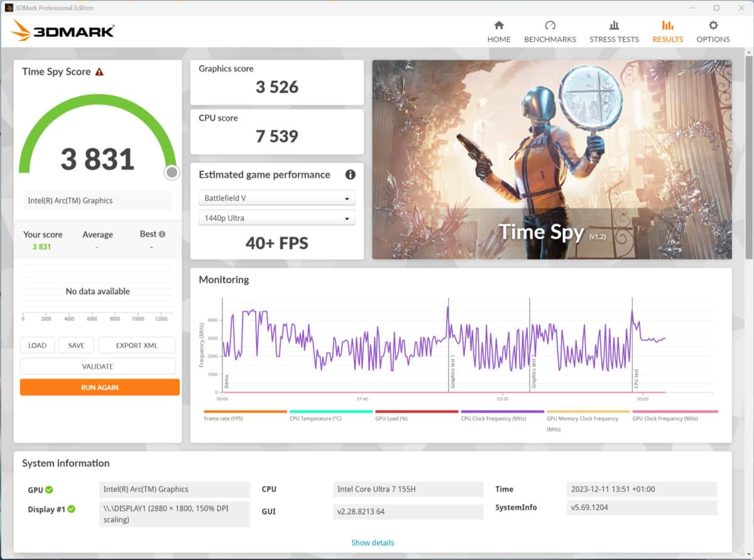The height and width of the screenshot is (560, 754).
Task: Go to the HOME section
Action: [499, 31]
